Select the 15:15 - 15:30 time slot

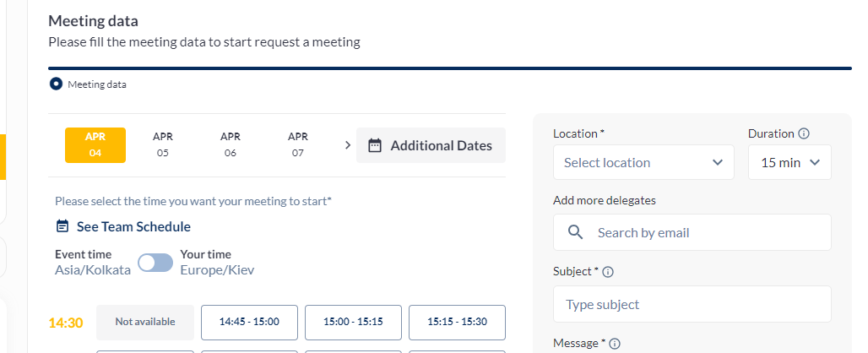[x=457, y=322]
